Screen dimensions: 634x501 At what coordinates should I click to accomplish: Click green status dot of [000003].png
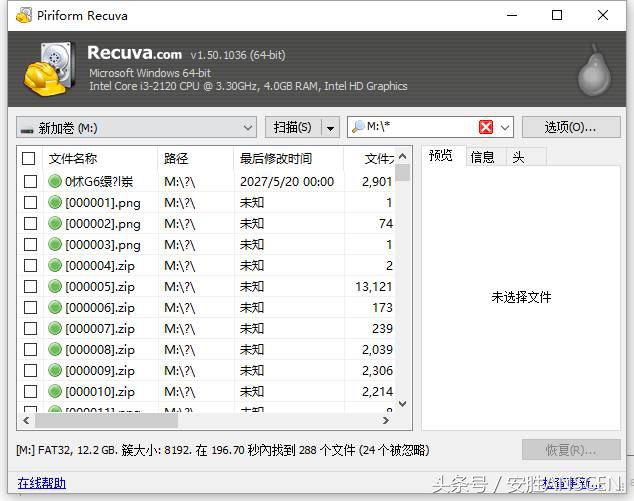(x=55, y=244)
